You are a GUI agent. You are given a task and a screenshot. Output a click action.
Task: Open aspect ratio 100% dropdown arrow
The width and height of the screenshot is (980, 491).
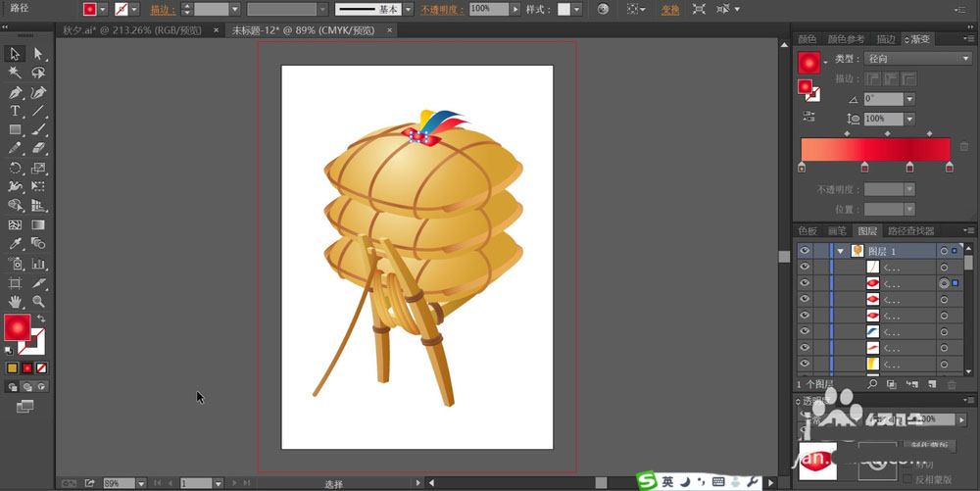tap(910, 119)
